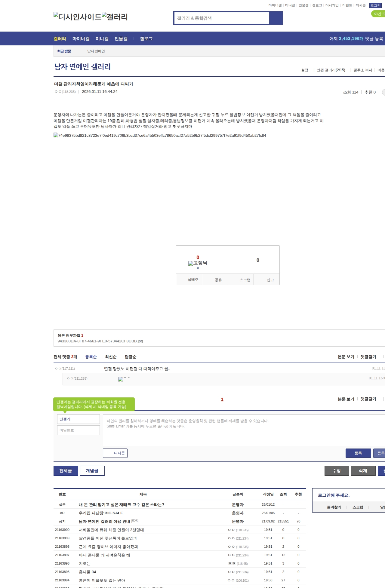Click 본문 보기 next to the comment sort options

coord(346,357)
